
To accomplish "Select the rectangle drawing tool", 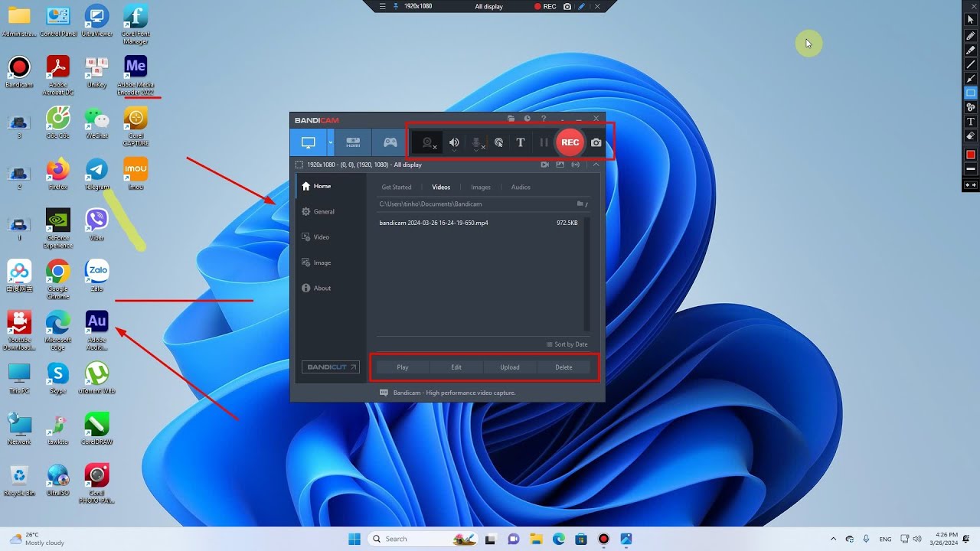I will tap(971, 93).
